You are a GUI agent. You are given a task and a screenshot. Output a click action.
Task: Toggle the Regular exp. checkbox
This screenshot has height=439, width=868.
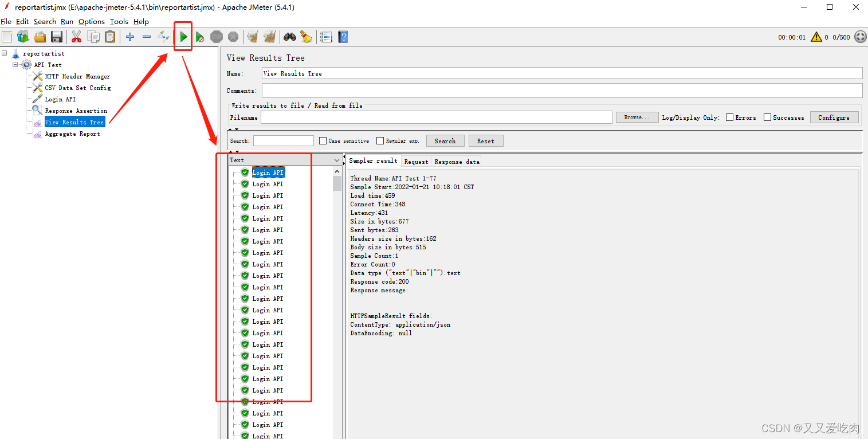380,140
